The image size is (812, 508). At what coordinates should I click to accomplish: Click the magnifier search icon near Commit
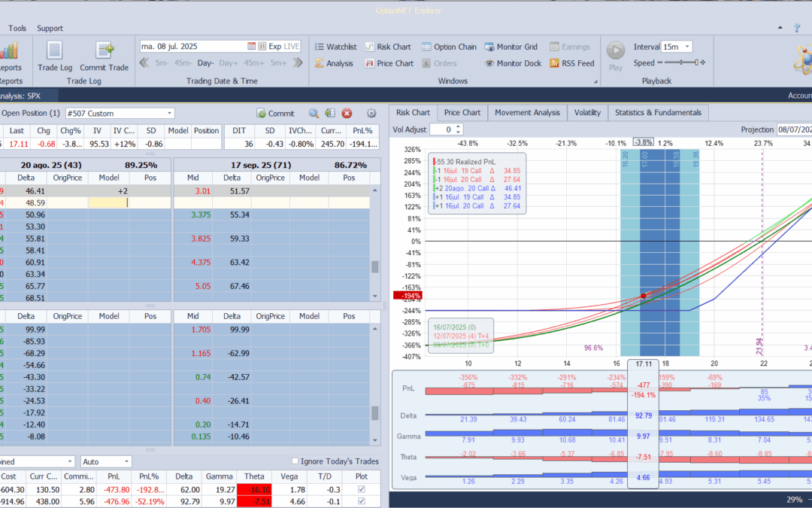pyautogui.click(x=314, y=113)
